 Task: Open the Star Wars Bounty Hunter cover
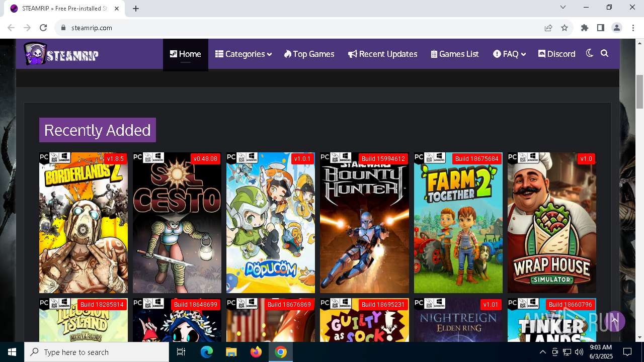pyautogui.click(x=364, y=223)
